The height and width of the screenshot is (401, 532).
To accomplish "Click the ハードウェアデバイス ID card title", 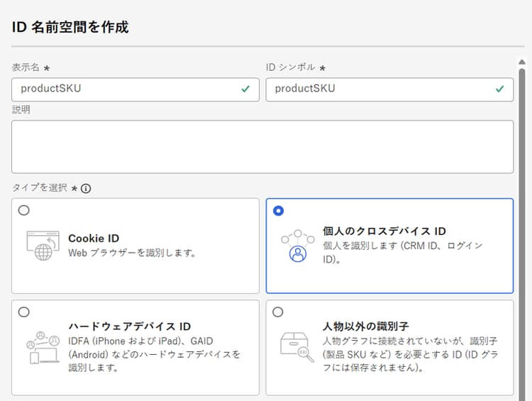I will (129, 326).
